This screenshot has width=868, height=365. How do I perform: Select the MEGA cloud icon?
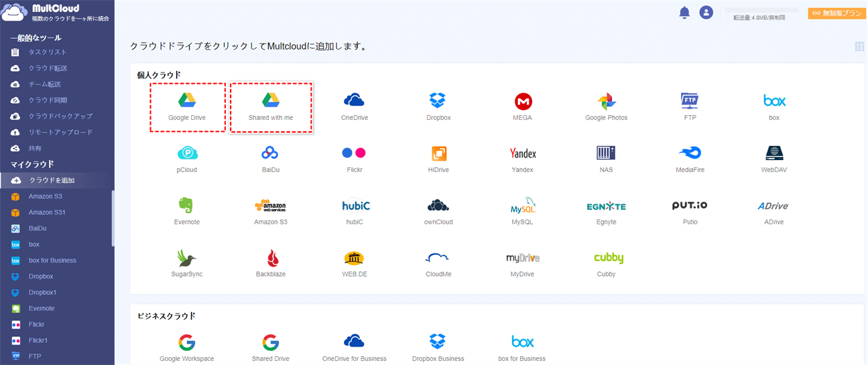click(523, 107)
